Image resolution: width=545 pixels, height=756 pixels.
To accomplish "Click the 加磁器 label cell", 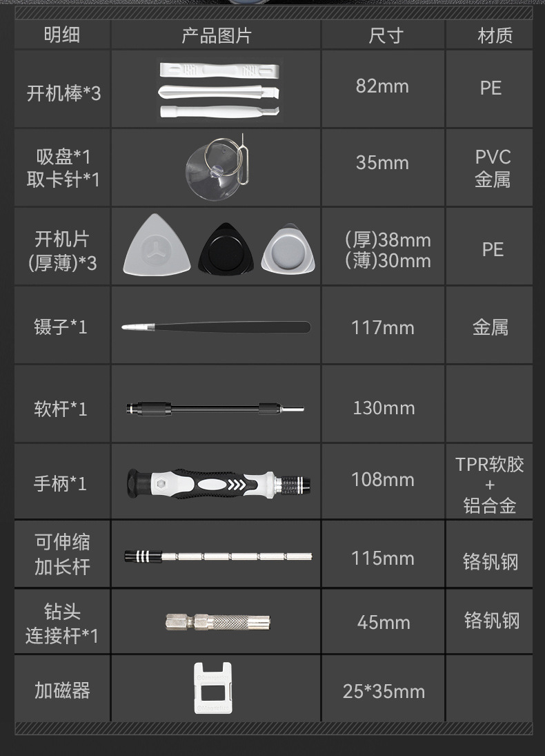I will tap(62, 688).
